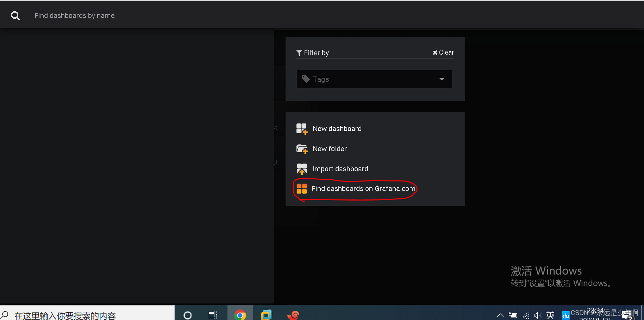Open Cortana circle icon in taskbar

188,315
